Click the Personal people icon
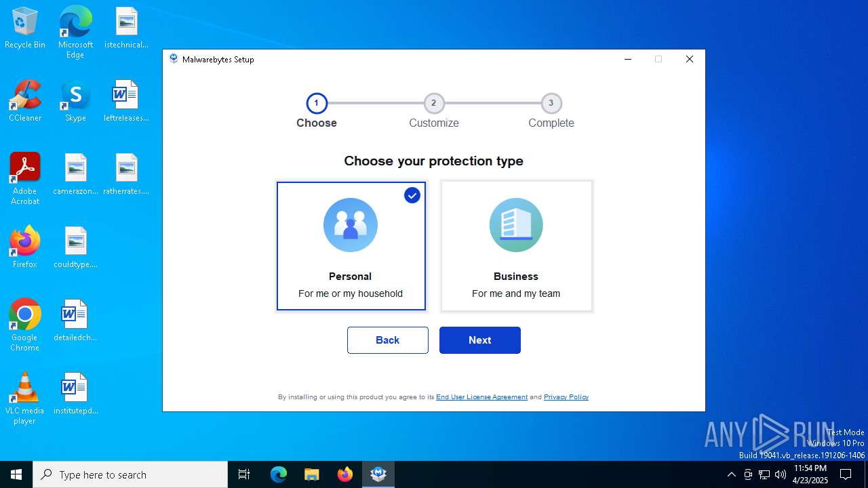The height and width of the screenshot is (488, 868). point(351,225)
